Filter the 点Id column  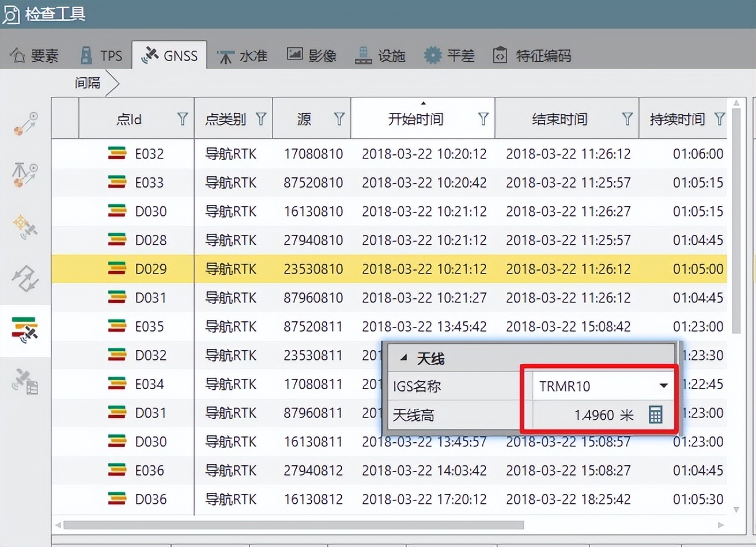click(x=183, y=119)
